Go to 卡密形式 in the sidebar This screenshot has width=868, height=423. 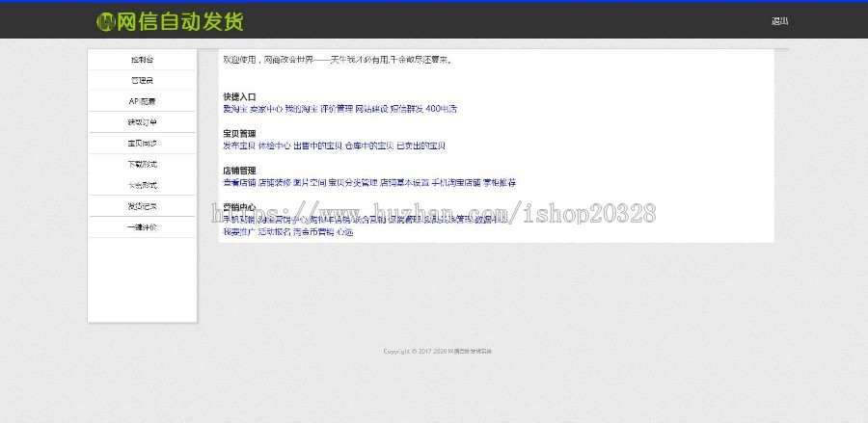[143, 185]
